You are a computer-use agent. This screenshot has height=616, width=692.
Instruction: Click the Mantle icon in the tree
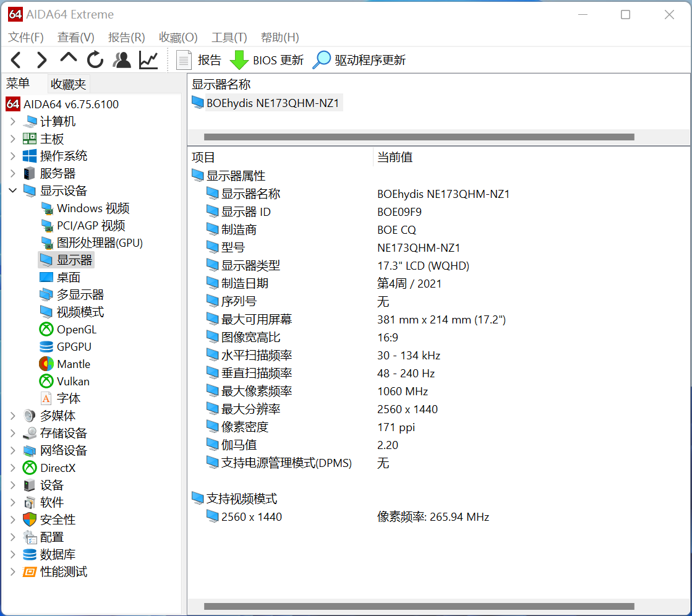[46, 364]
